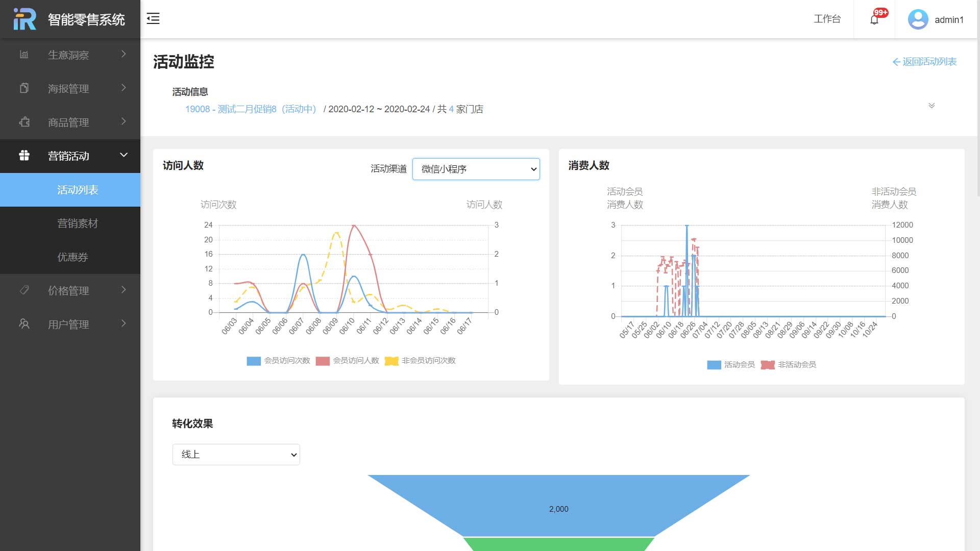Click the iR system logo
The image size is (980, 551).
tap(24, 19)
